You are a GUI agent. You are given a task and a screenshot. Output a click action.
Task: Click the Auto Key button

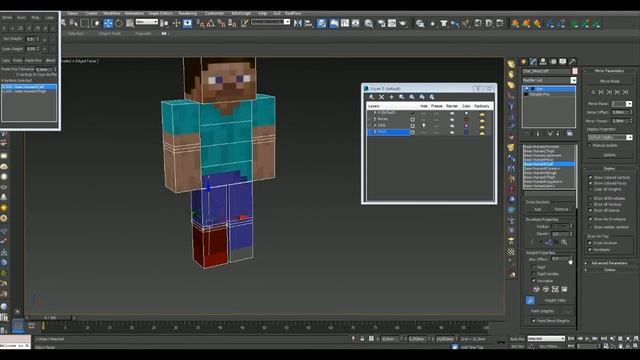(x=517, y=339)
